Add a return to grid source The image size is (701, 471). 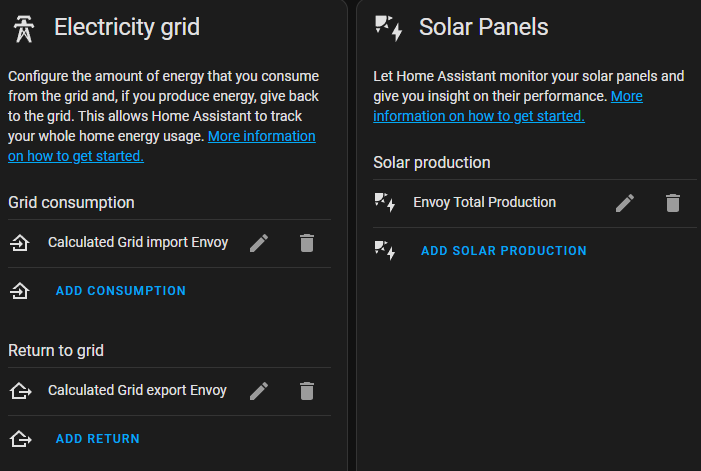(98, 439)
